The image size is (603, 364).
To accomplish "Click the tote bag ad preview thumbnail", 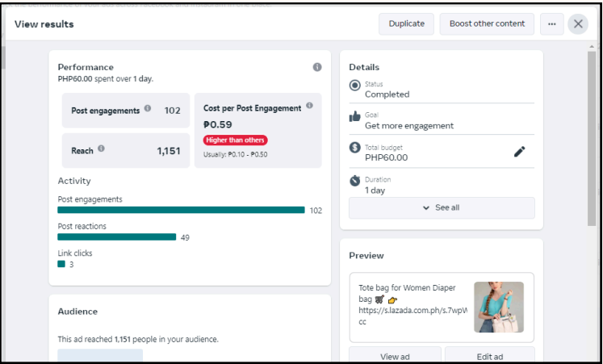I will point(498,307).
